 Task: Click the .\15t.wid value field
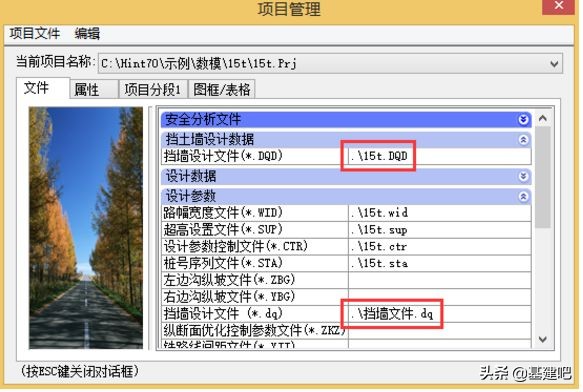pyautogui.click(x=439, y=213)
